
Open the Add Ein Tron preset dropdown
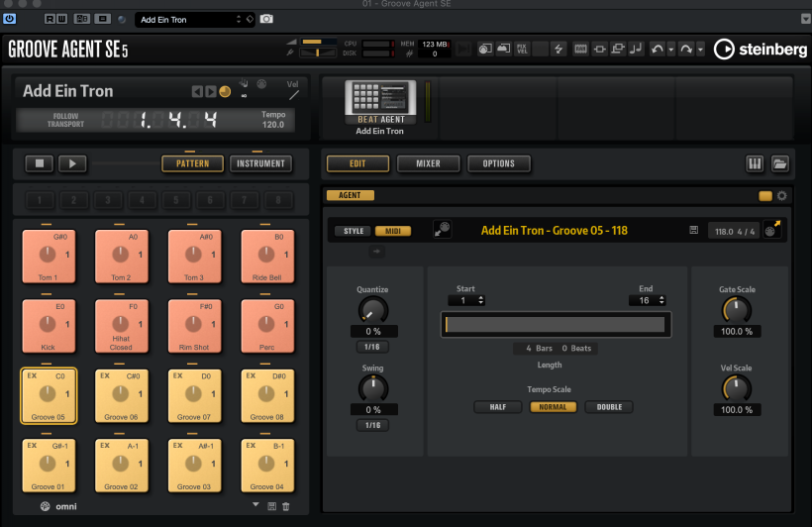tap(195, 20)
